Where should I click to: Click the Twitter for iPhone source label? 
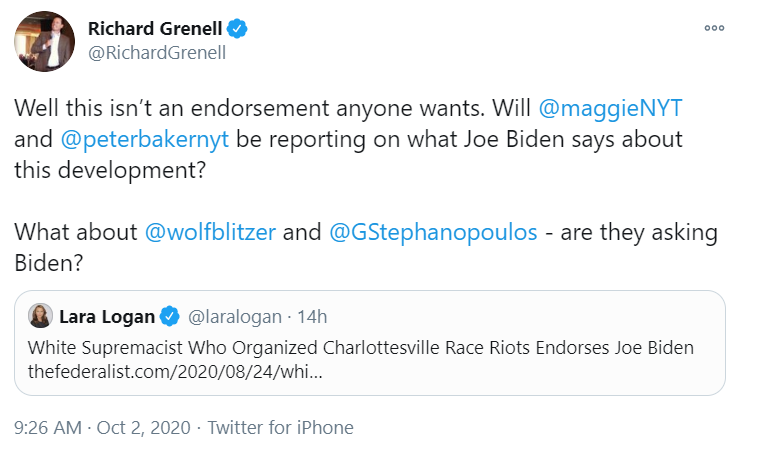click(x=281, y=428)
